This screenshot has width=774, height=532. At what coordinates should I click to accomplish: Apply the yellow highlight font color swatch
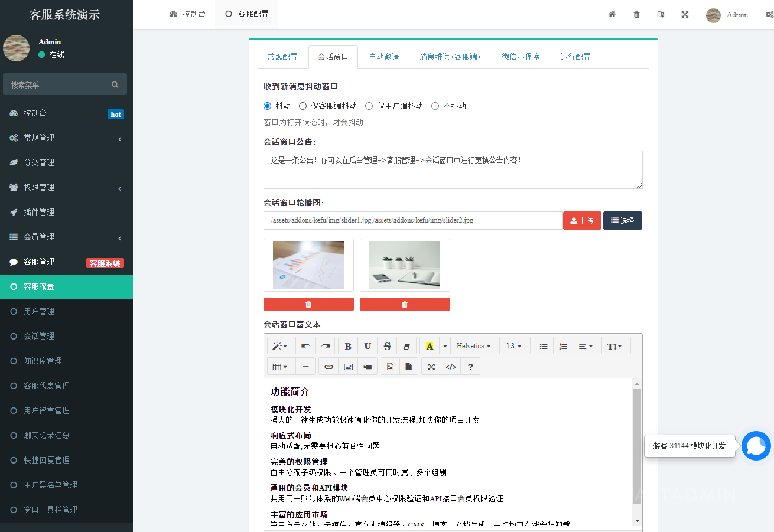pyautogui.click(x=430, y=345)
